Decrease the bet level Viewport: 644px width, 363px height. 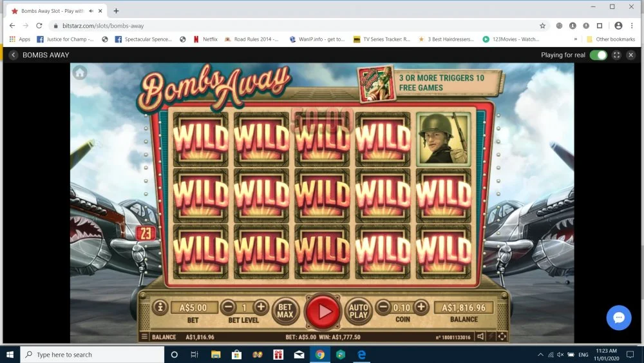point(229,307)
